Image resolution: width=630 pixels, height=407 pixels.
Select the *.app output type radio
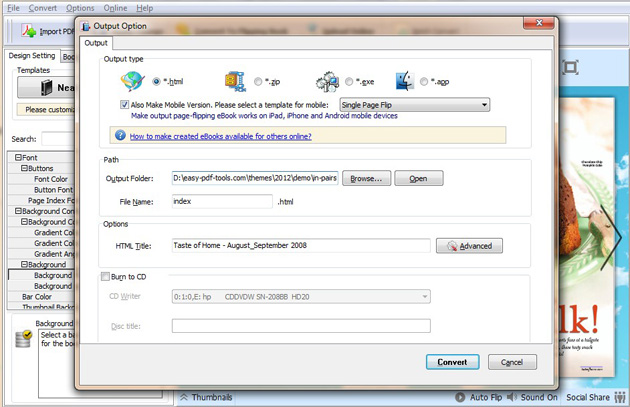[424, 82]
